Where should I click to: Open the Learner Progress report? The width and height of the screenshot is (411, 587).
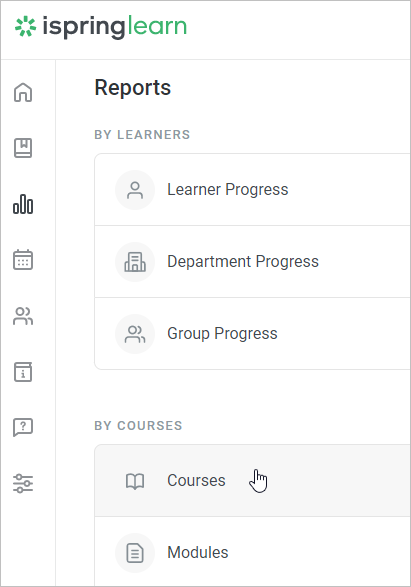coord(253,189)
